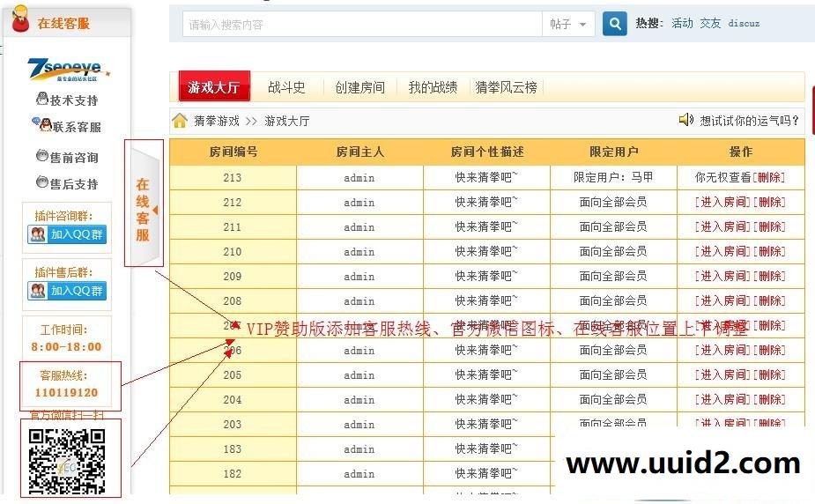Join QQ group under 插件售后群

[x=67, y=291]
